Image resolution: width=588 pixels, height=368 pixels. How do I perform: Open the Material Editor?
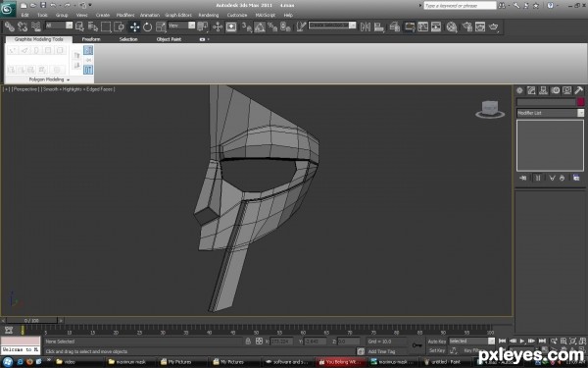pos(452,26)
